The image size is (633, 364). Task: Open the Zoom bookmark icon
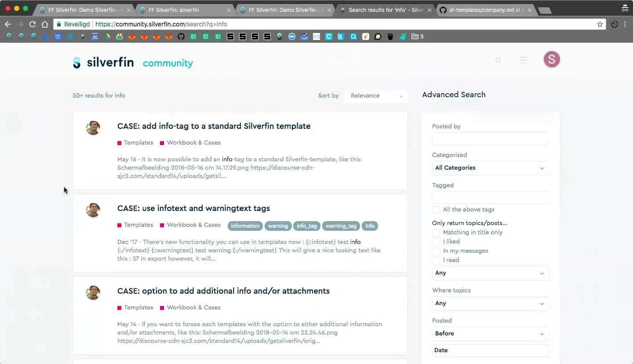[291, 36]
